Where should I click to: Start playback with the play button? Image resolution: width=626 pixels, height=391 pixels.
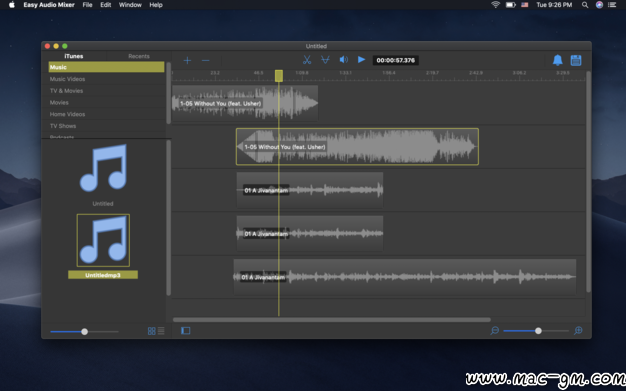[361, 60]
